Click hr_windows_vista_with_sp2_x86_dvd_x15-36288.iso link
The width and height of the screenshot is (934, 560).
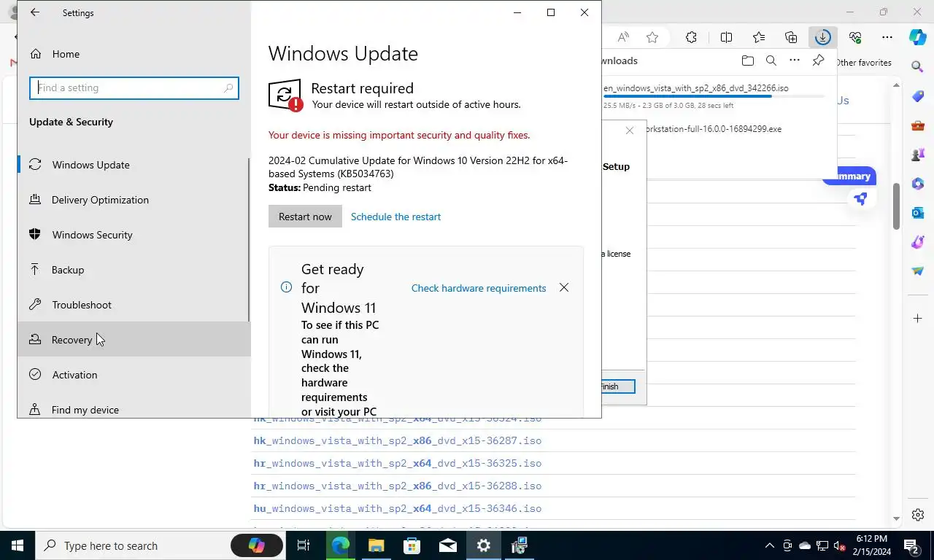pos(398,486)
